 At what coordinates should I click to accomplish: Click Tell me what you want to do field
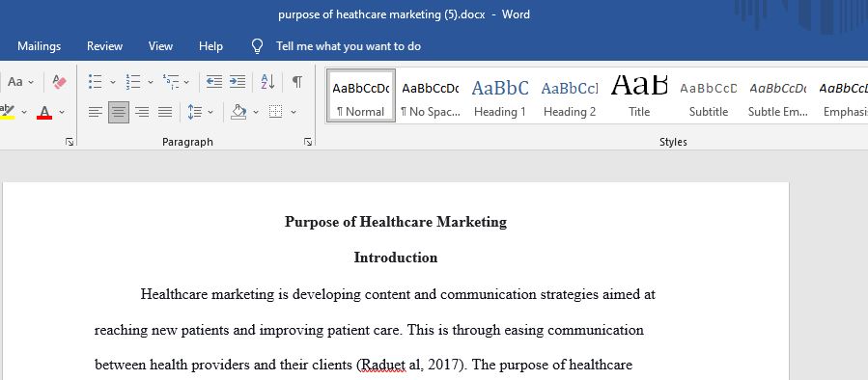349,46
